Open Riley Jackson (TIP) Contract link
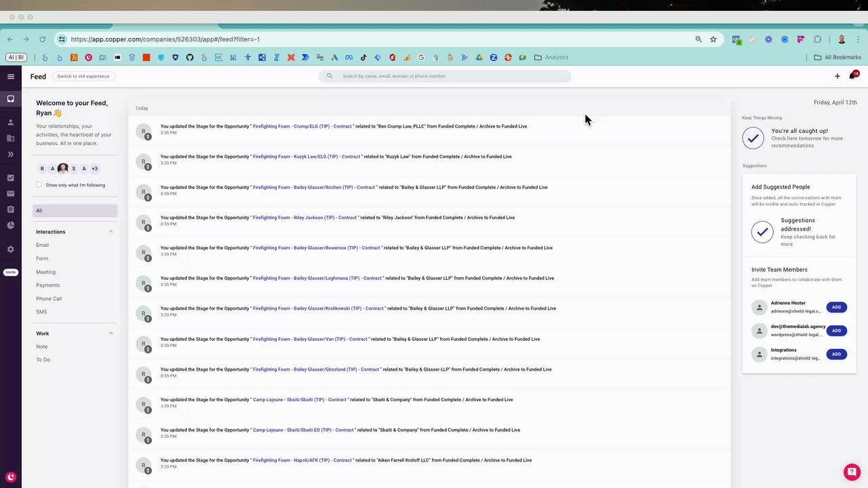The height and width of the screenshot is (488, 868). pos(304,218)
